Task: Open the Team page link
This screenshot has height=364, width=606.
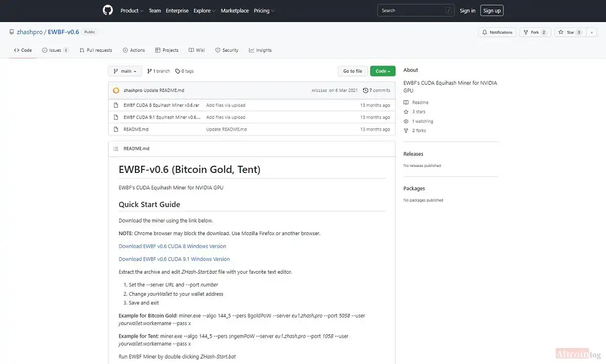Action: coord(155,11)
